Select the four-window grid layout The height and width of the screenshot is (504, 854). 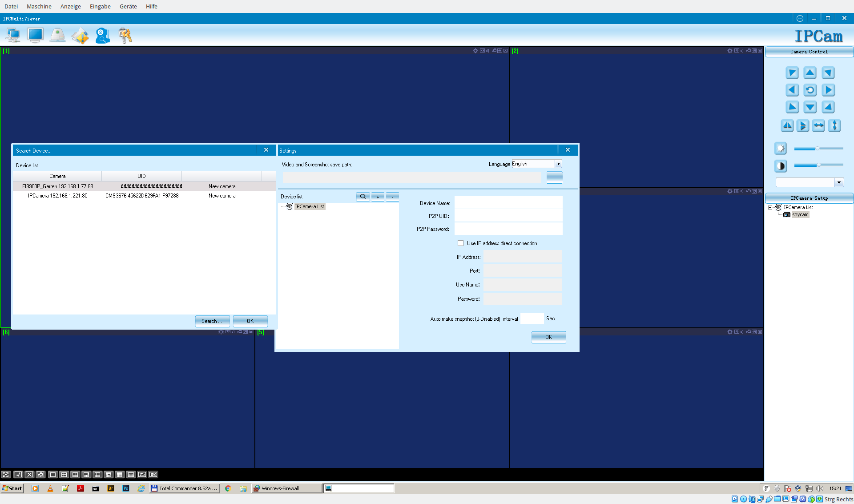[x=64, y=475]
